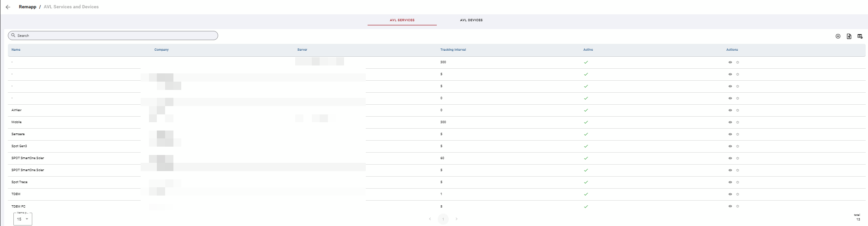The width and height of the screenshot is (868, 226).
Task: Select the Mobile name cell
Action: tap(17, 122)
